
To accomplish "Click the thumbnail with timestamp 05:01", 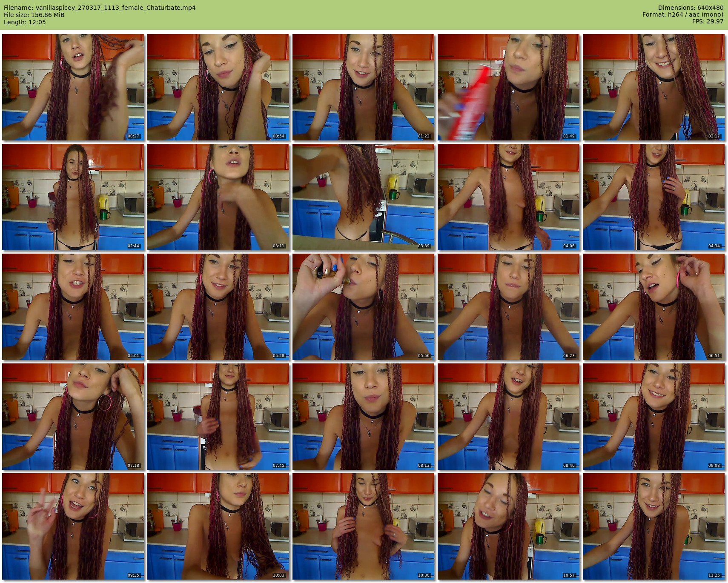I will tap(73, 307).
